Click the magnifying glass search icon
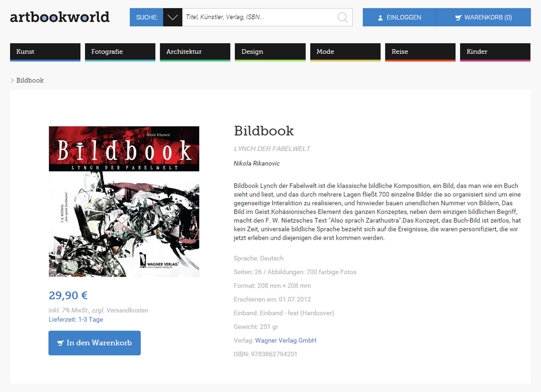This screenshot has height=392, width=541. click(342, 18)
